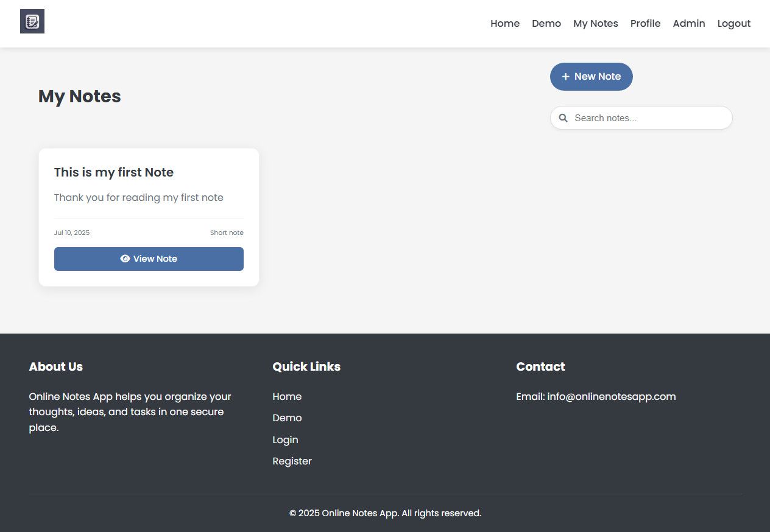This screenshot has height=532, width=770.
Task: Open the Profile page
Action: coord(645,24)
